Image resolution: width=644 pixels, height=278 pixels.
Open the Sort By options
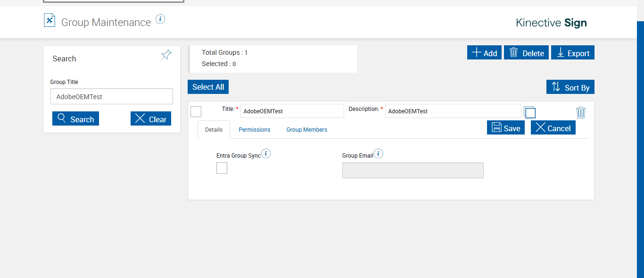point(570,87)
